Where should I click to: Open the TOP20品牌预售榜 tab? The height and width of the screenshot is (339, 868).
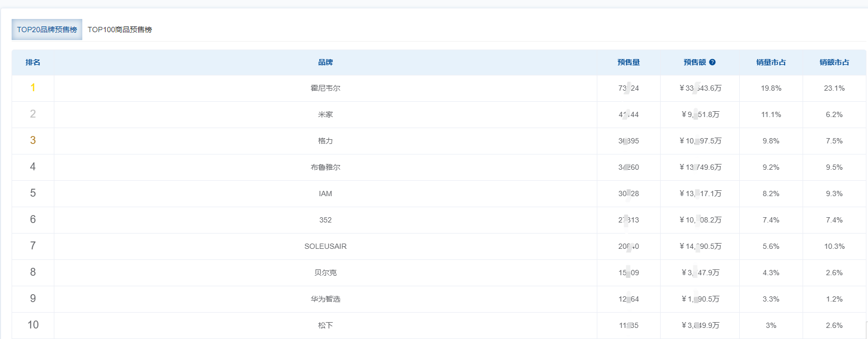coord(47,30)
